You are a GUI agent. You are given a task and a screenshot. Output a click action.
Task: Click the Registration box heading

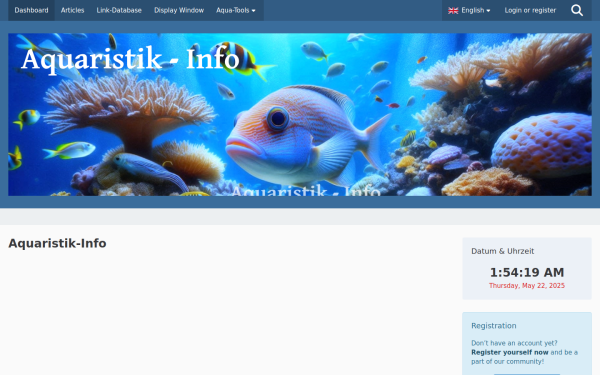click(x=494, y=326)
